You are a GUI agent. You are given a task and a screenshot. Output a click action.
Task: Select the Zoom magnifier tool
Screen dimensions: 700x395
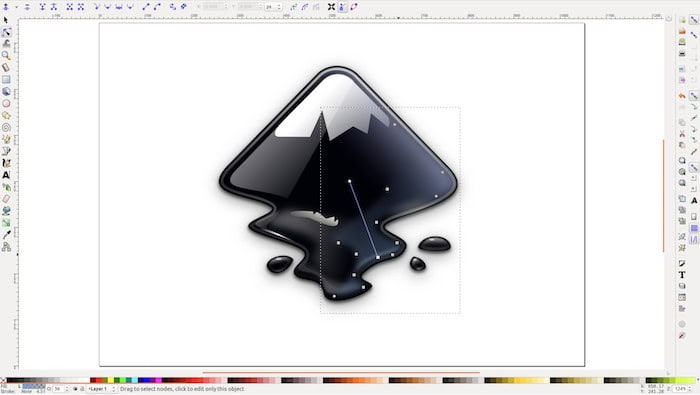[6, 55]
